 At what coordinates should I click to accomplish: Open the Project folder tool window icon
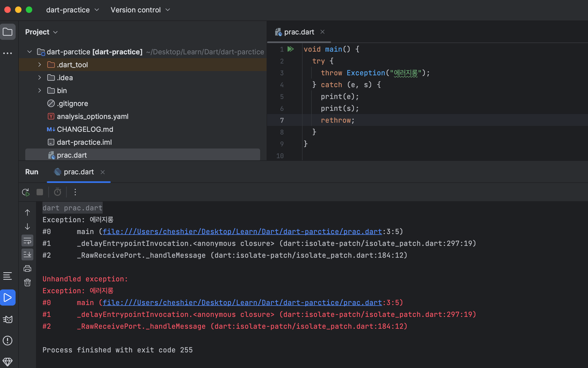point(8,32)
